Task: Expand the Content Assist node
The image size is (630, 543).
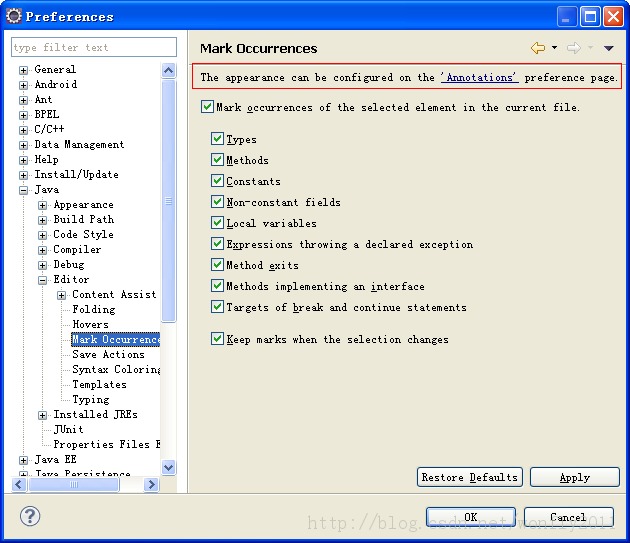Action: [x=62, y=295]
